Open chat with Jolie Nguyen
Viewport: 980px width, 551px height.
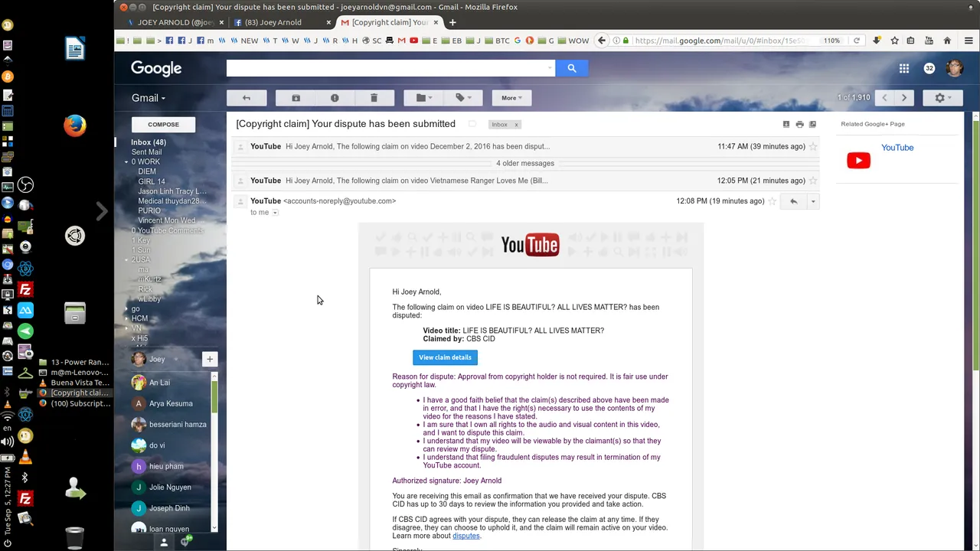click(x=169, y=487)
